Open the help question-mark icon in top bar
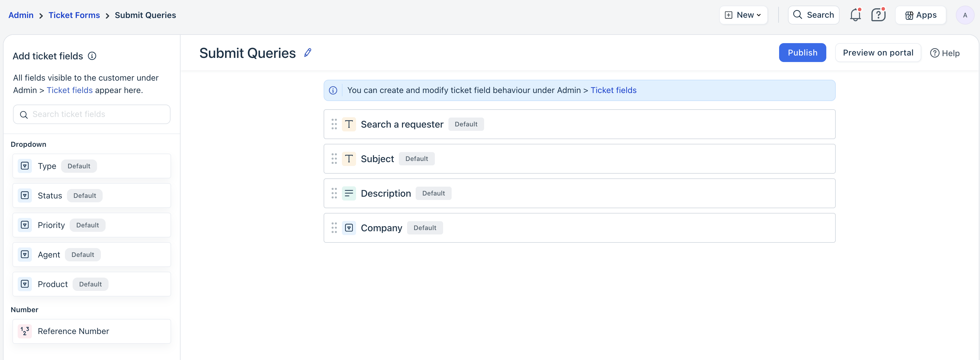This screenshot has width=980, height=360. (x=878, y=15)
